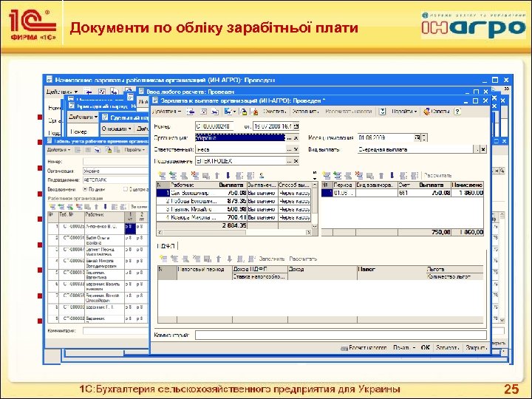
Task: Click add row icon above the Табель workers list
Action: click(x=52, y=206)
